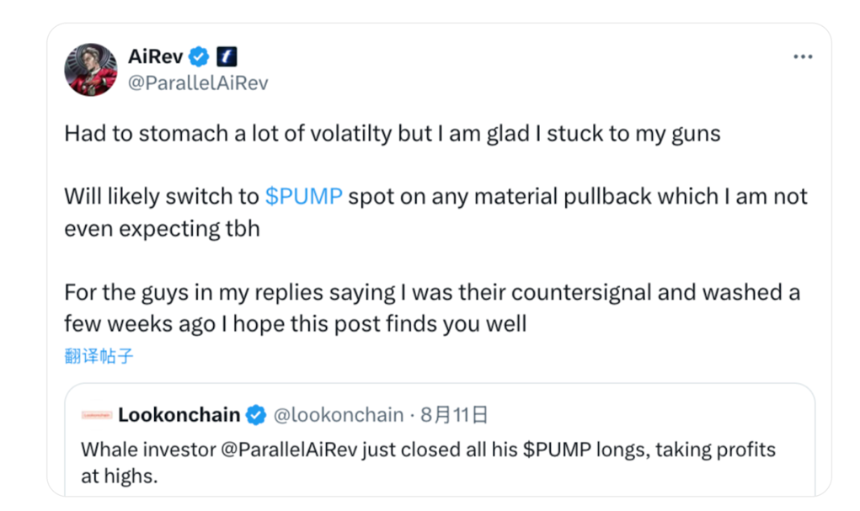The image size is (860, 511).
Task: Click the @lookonchain handle
Action: 338,414
